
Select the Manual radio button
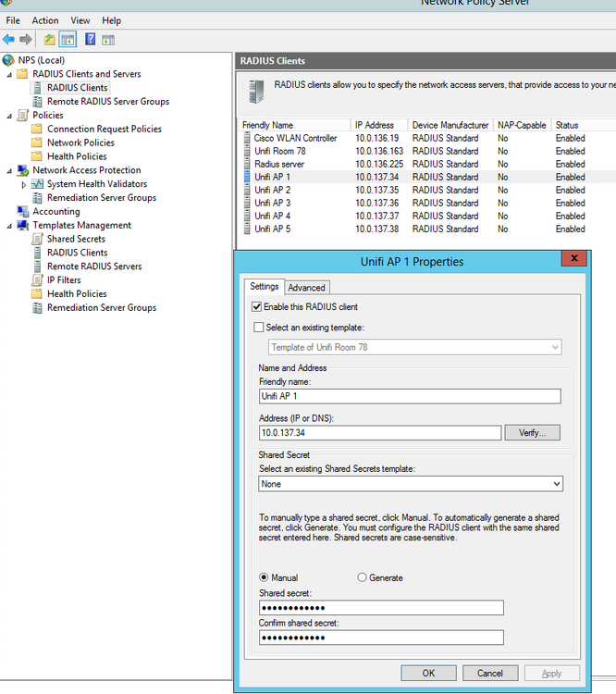[264, 577]
